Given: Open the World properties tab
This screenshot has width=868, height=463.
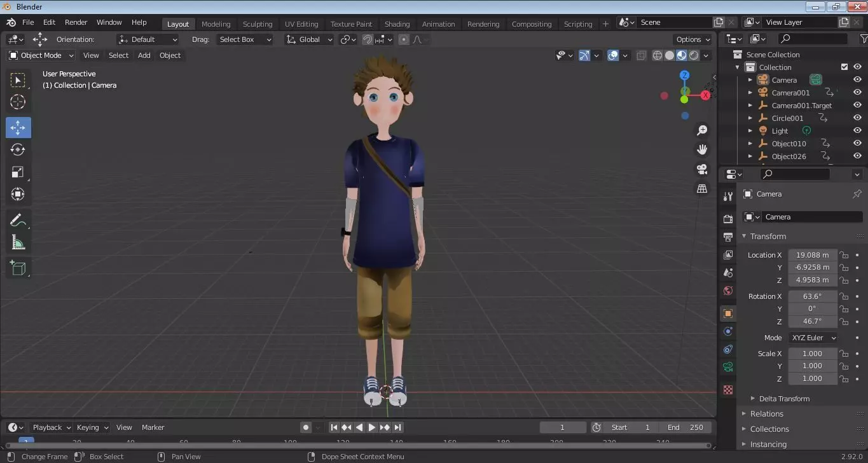Looking at the screenshot, I should [728, 291].
